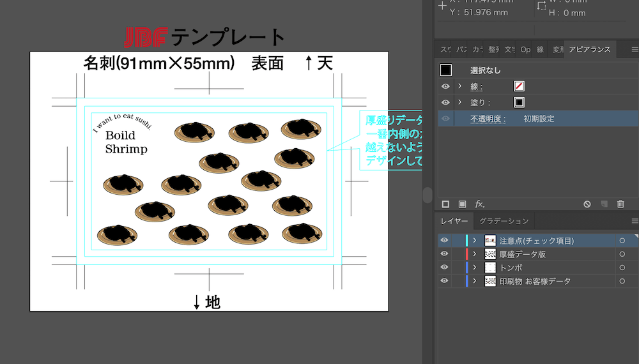Switch to the グラデーション tab
This screenshot has width=639, height=364.
tap(504, 221)
